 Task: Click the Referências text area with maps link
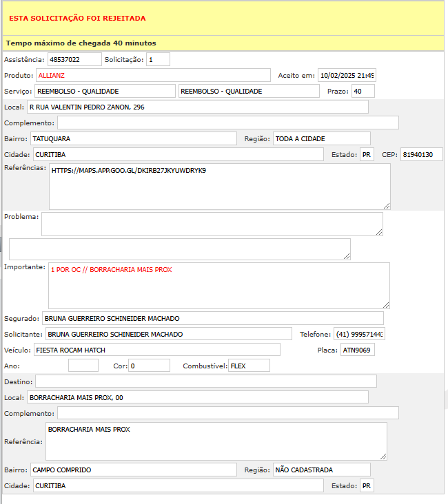[x=219, y=186]
